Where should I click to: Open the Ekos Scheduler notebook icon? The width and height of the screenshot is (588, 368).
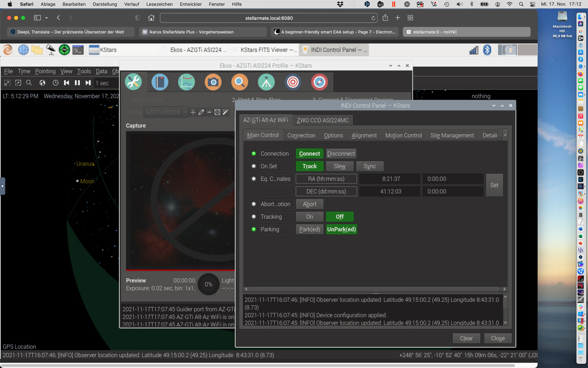(x=160, y=82)
